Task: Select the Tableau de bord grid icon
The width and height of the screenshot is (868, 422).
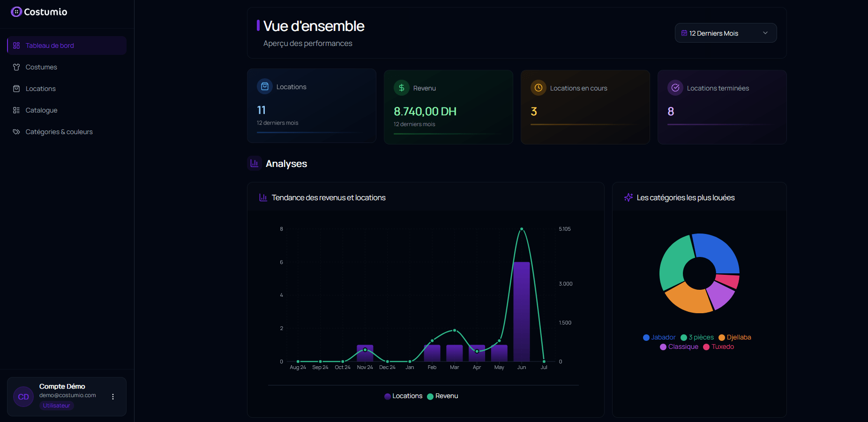Action: (16, 45)
